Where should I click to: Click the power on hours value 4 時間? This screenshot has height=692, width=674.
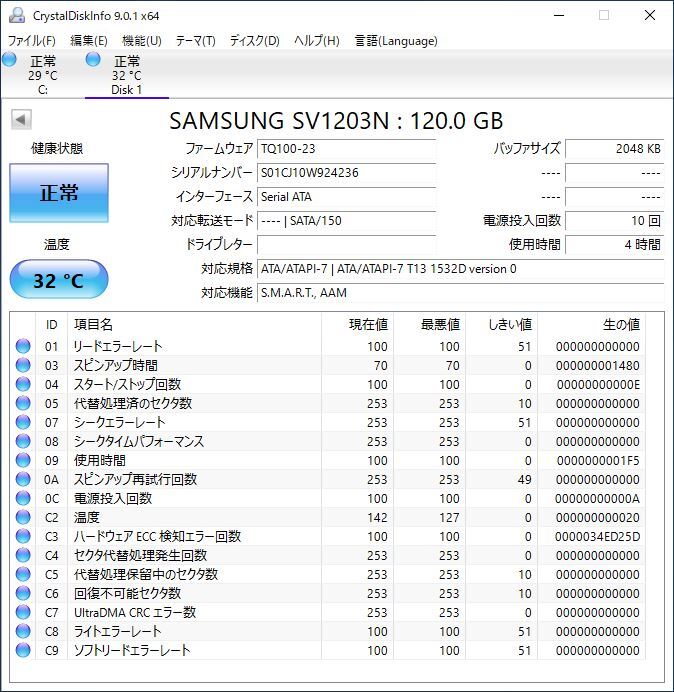coord(614,244)
